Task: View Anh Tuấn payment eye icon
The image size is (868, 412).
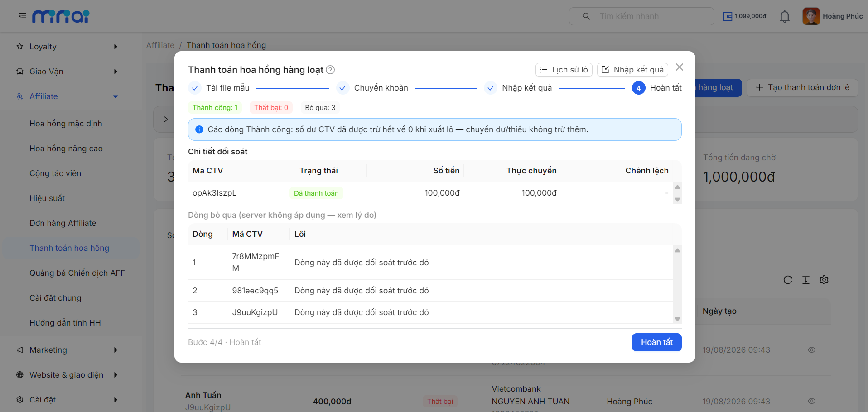Action: (x=812, y=401)
